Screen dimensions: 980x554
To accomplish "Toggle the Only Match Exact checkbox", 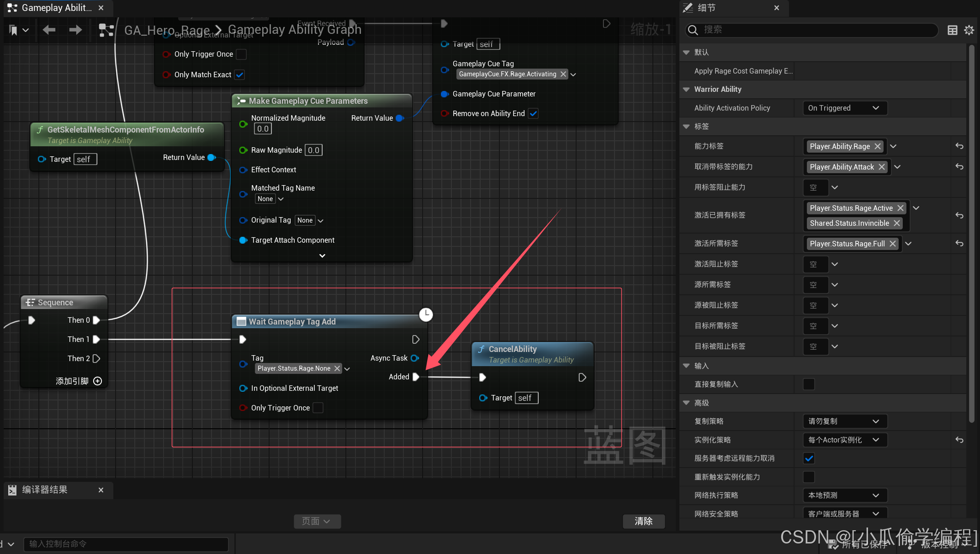I will [x=240, y=74].
